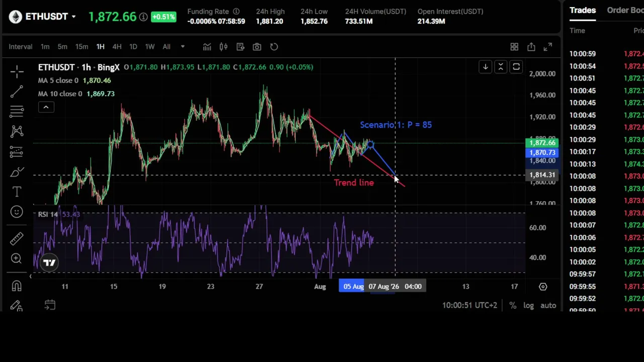Open the emoji icons tool
This screenshot has width=644, height=362.
(17, 212)
